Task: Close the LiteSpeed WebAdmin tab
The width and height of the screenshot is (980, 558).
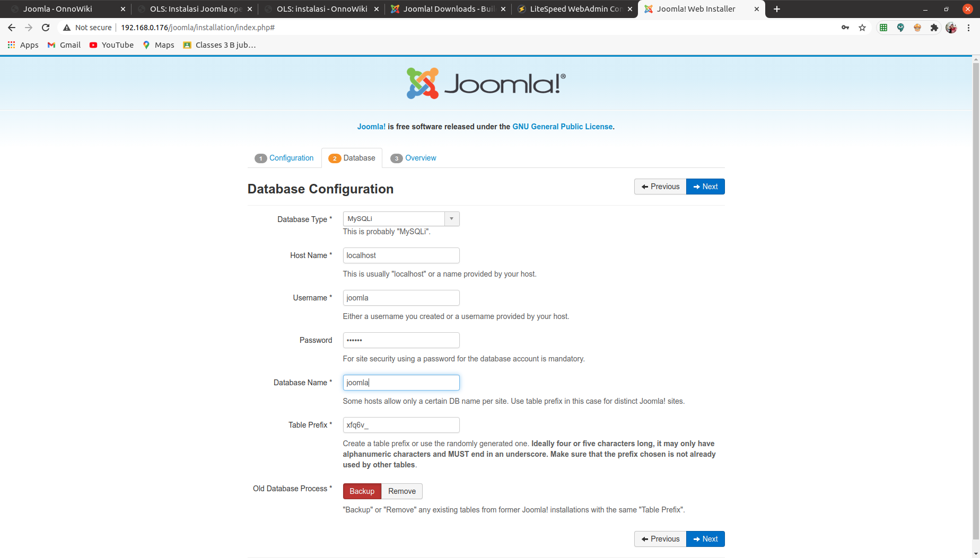Action: pos(630,9)
